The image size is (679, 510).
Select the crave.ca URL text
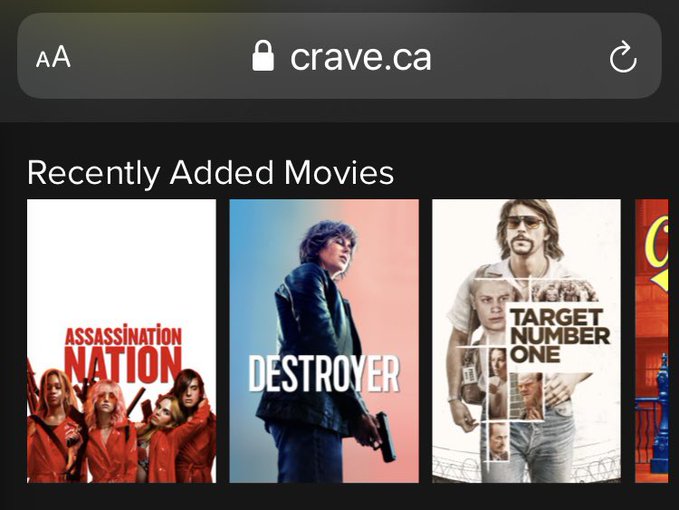(x=361, y=57)
